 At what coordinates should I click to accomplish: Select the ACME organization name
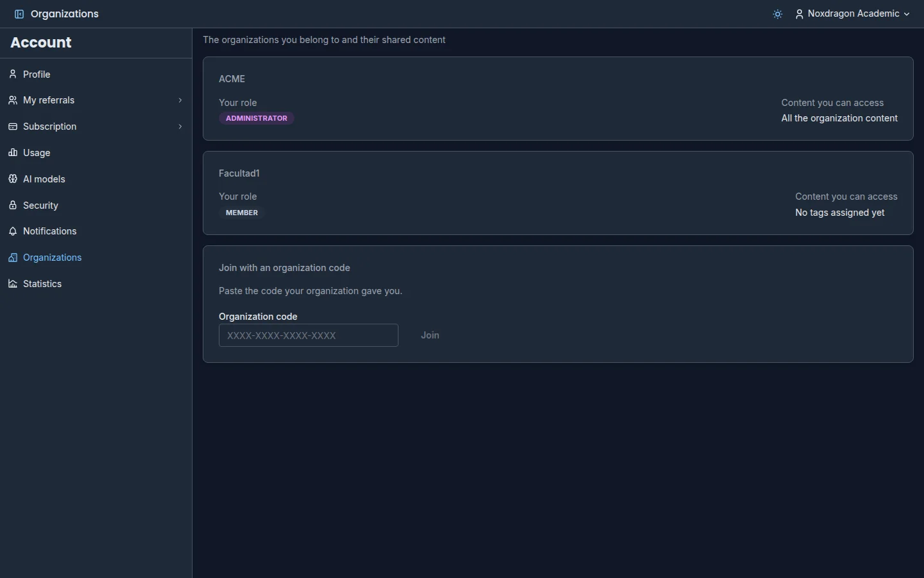[x=232, y=79]
